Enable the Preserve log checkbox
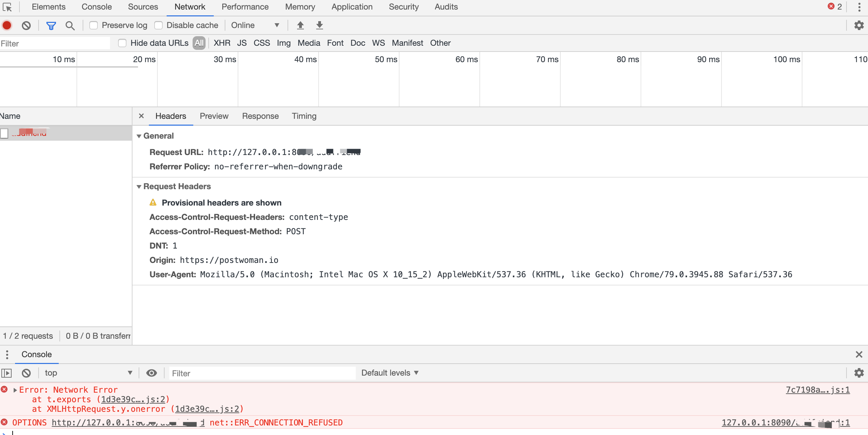 point(94,25)
